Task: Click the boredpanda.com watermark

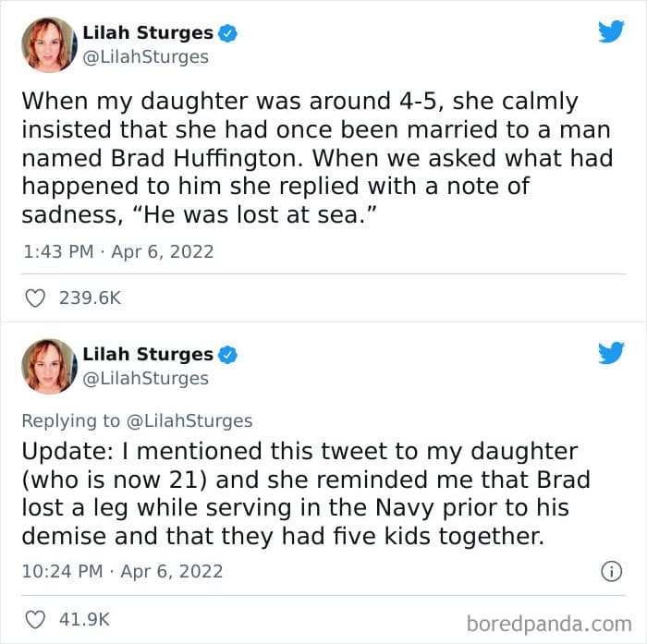Action: [x=549, y=624]
